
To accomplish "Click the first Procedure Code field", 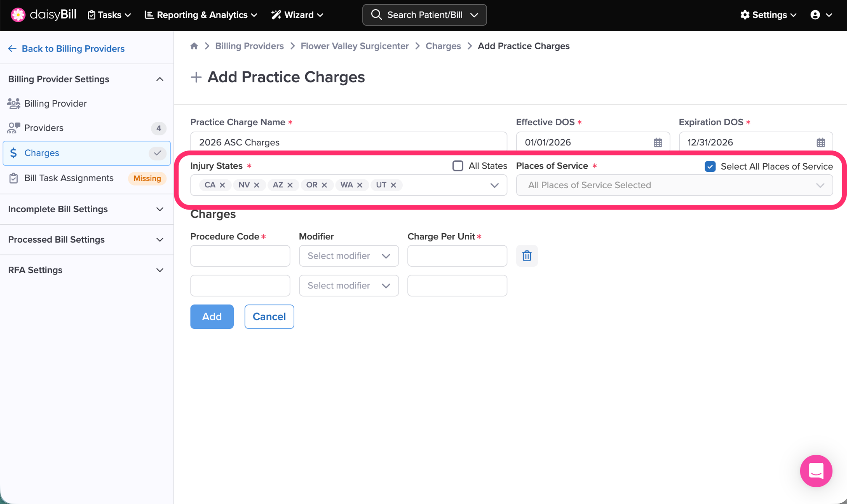I will point(240,256).
